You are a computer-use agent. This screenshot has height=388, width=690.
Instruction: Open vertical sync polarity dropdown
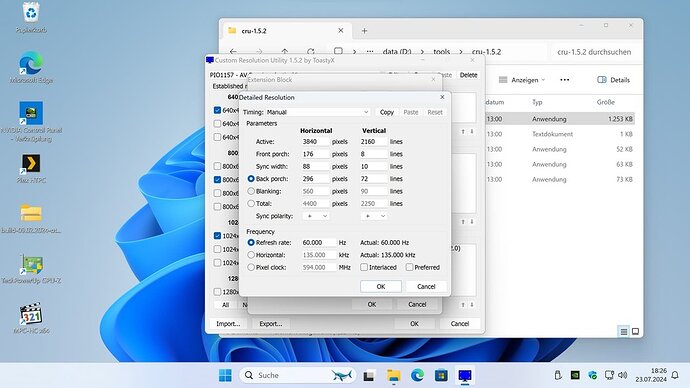374,216
